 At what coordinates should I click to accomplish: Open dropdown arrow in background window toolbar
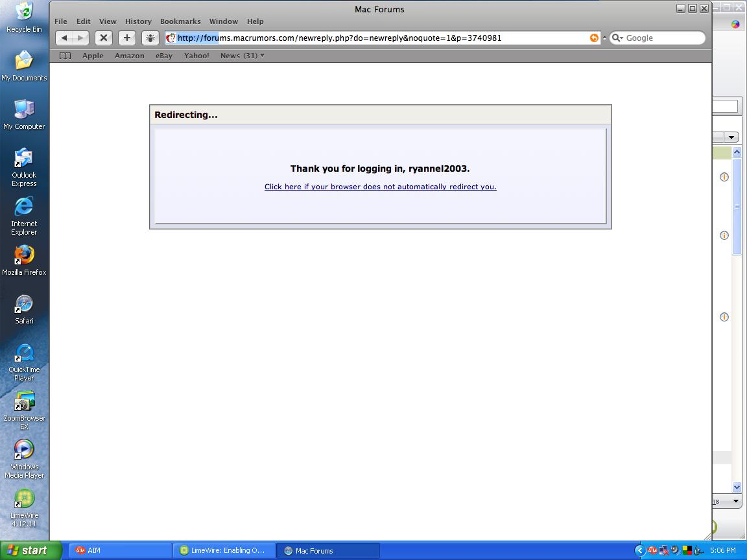point(731,137)
